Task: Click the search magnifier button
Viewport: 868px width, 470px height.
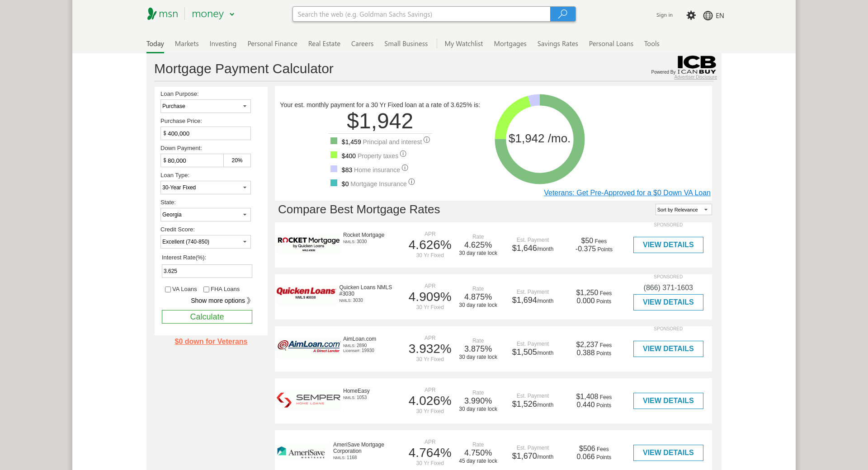Action: tap(562, 14)
